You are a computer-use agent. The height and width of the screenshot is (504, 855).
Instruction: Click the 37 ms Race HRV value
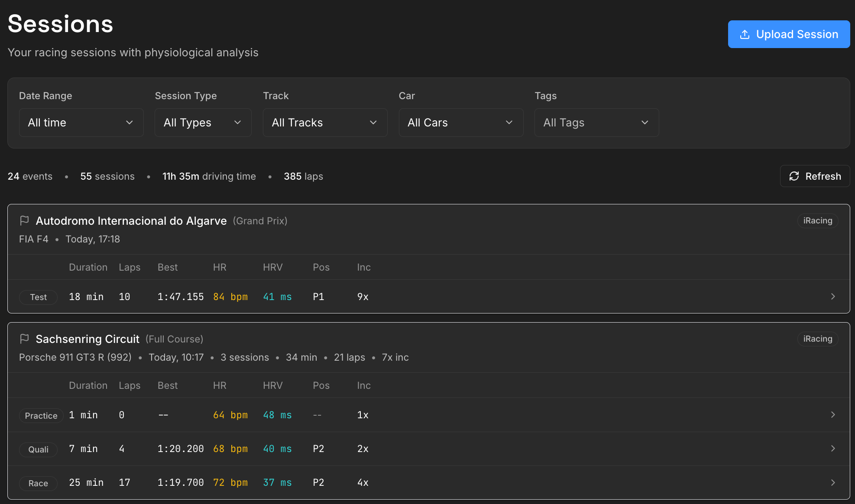pyautogui.click(x=277, y=482)
